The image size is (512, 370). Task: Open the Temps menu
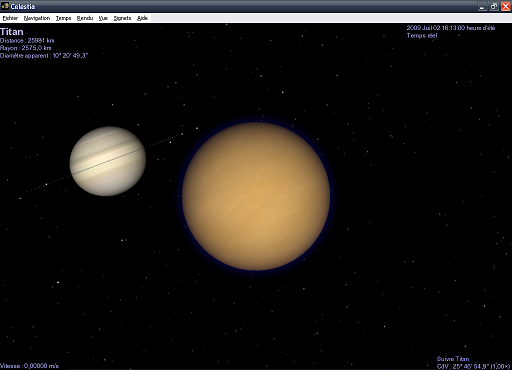(x=63, y=18)
